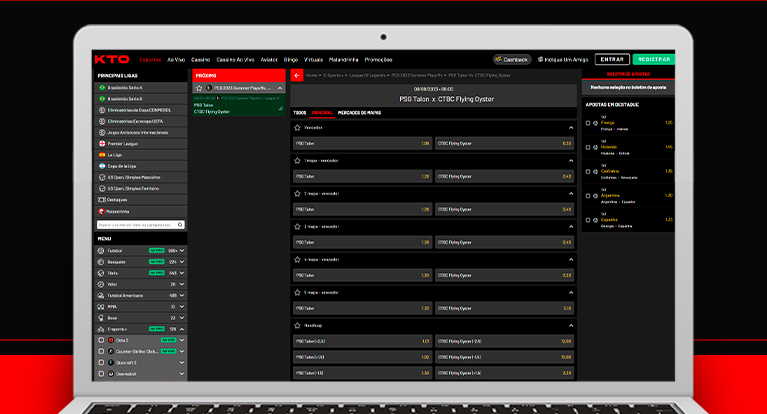Select PSG Talon odds in Vencedor market

[362, 143]
